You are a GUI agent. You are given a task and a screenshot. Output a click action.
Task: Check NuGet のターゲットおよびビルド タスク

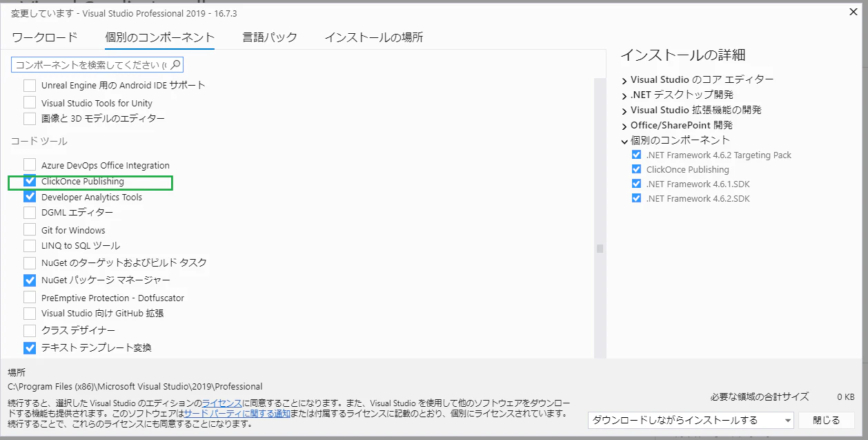pos(30,263)
